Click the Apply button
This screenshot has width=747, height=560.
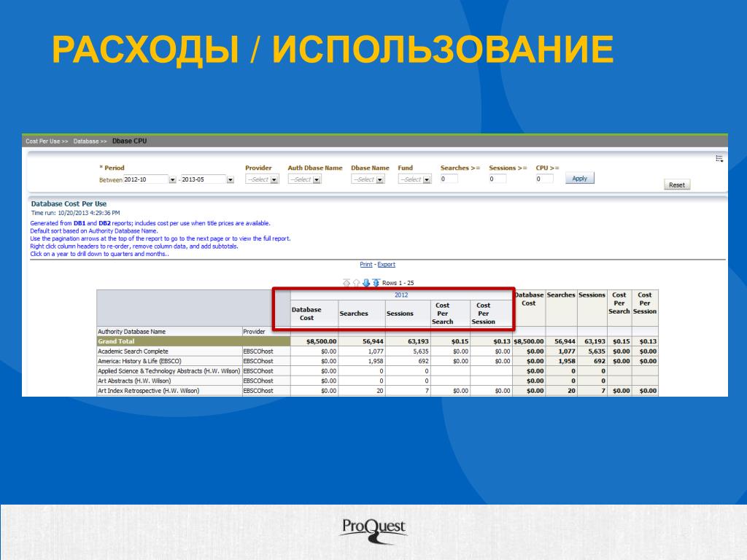tap(580, 179)
